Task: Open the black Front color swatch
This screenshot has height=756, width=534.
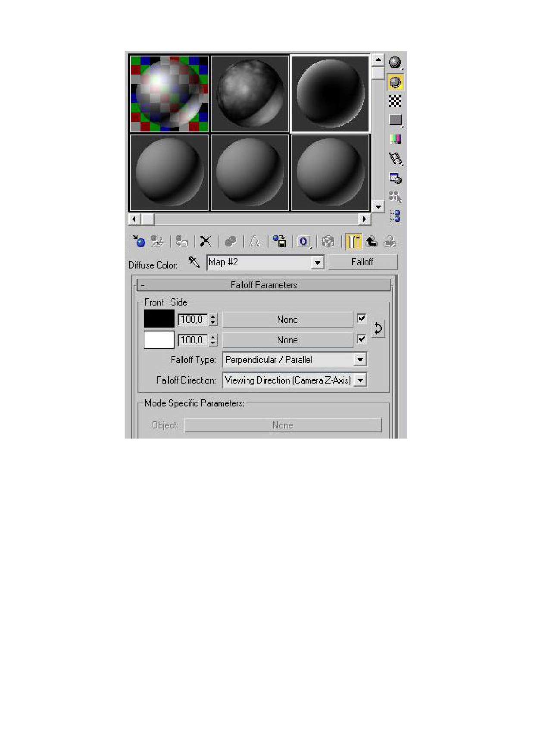Action: pyautogui.click(x=159, y=319)
